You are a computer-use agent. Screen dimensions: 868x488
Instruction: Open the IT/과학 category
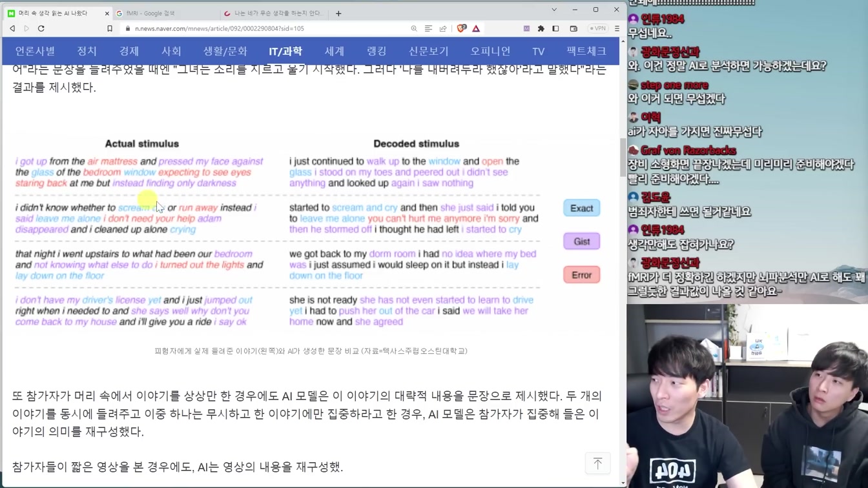pos(285,51)
